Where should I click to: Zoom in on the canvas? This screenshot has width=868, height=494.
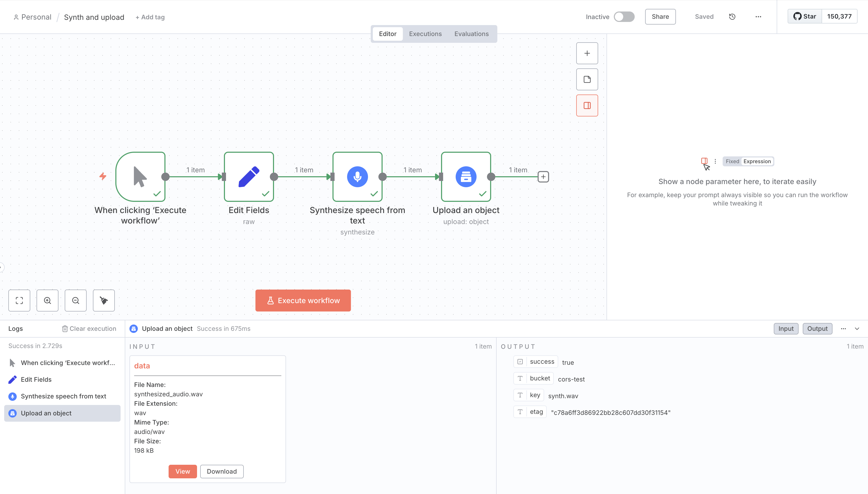click(x=47, y=300)
